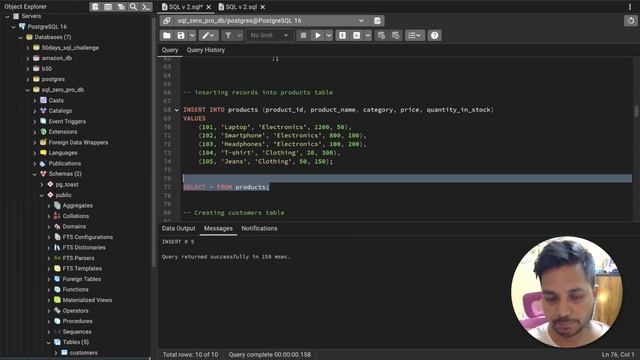Save the query with the floppy disk icon
This screenshot has height=360, width=640.
pyautogui.click(x=181, y=36)
